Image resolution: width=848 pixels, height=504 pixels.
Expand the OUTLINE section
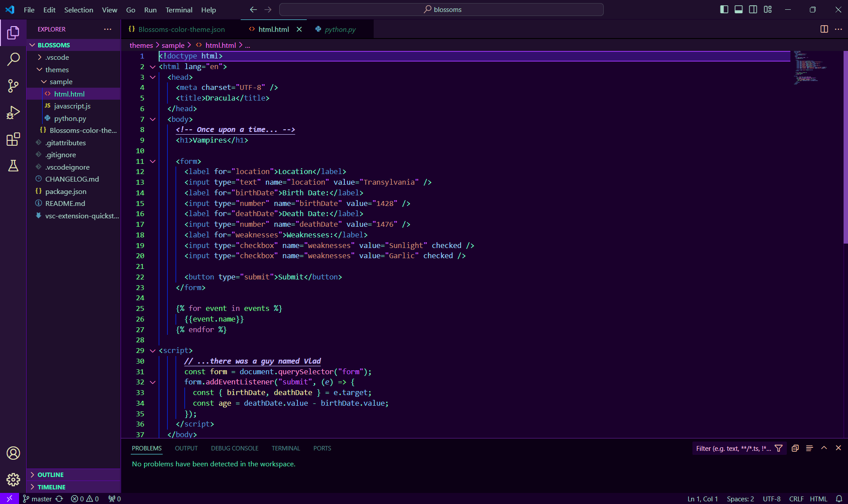73,475
